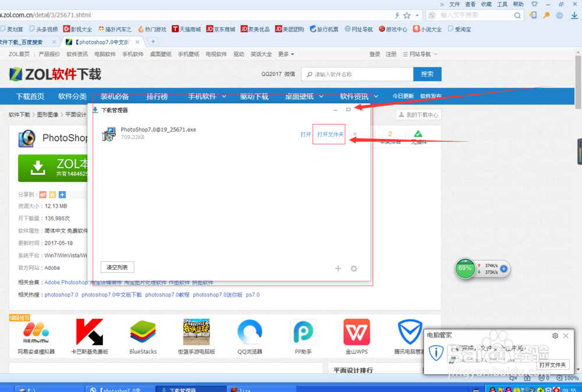Click the PhotoShop7.0 installer file icon

pos(109,134)
